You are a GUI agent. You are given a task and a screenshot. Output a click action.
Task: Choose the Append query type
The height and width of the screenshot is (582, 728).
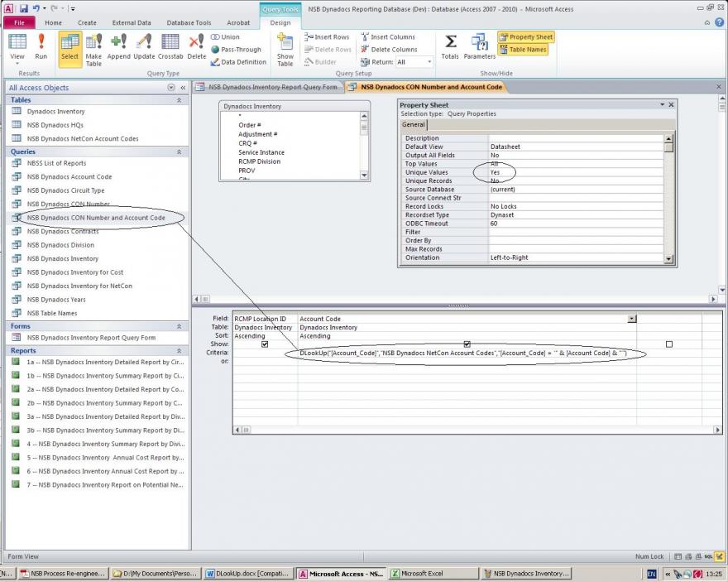[119, 47]
